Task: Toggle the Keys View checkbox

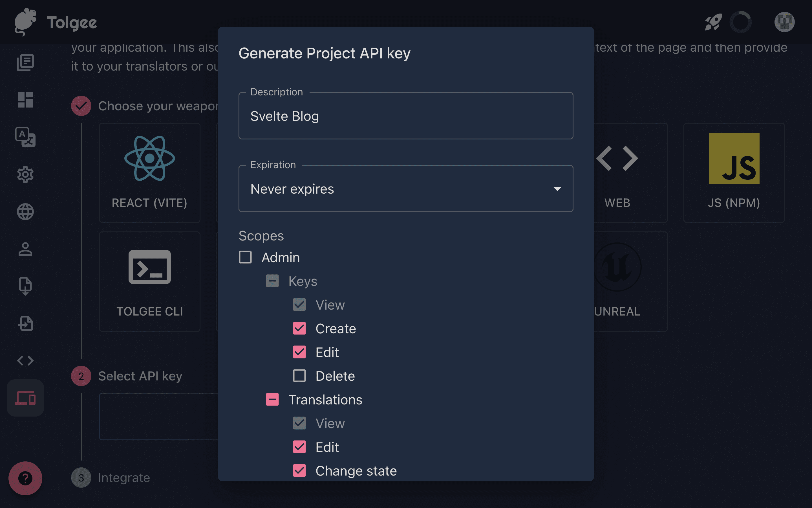Action: (299, 305)
